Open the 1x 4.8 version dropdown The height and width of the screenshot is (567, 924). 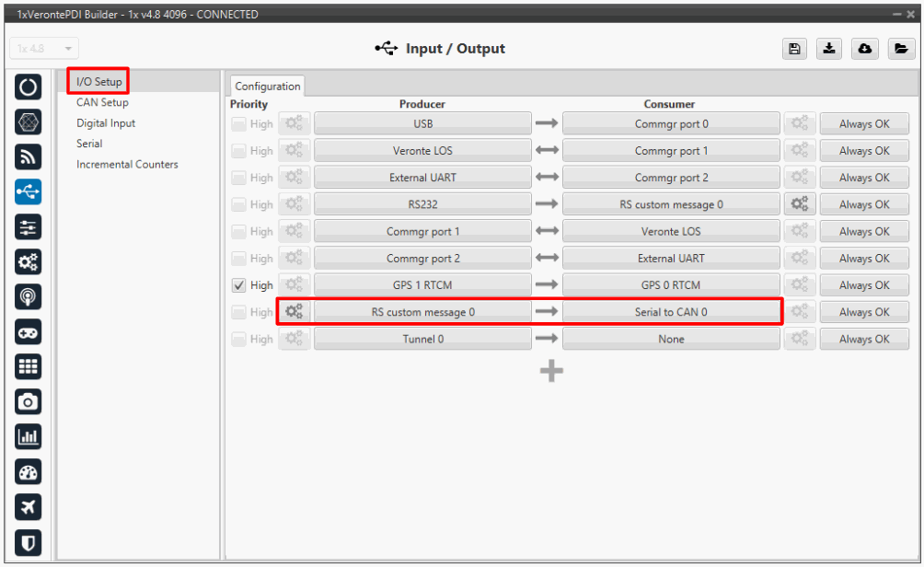45,49
